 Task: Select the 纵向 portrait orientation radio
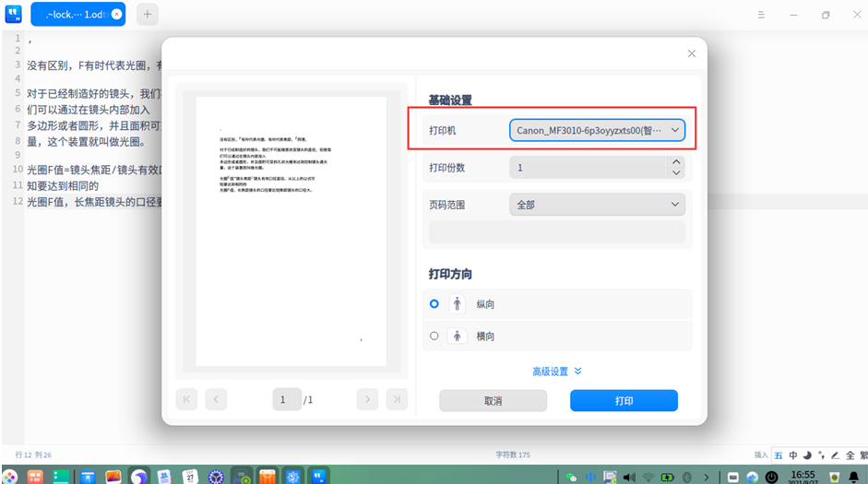point(434,303)
